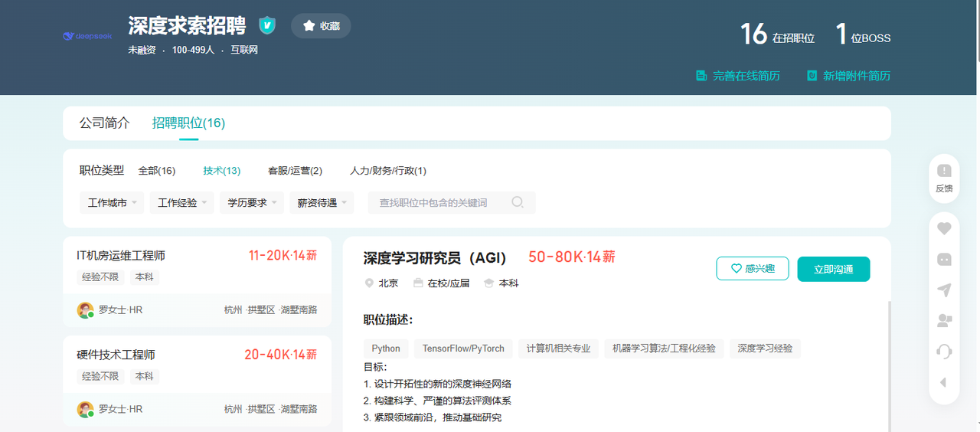Screen dimensions: 980x432
Task: Click graduation cap icon beside 本科
Action: (x=488, y=283)
